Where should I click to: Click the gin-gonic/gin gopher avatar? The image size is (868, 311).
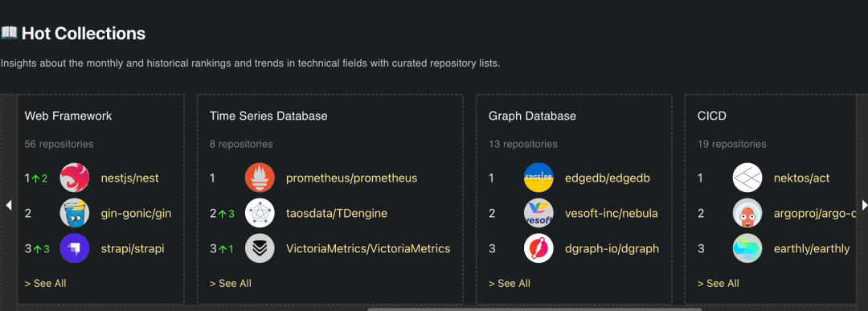pyautogui.click(x=74, y=213)
